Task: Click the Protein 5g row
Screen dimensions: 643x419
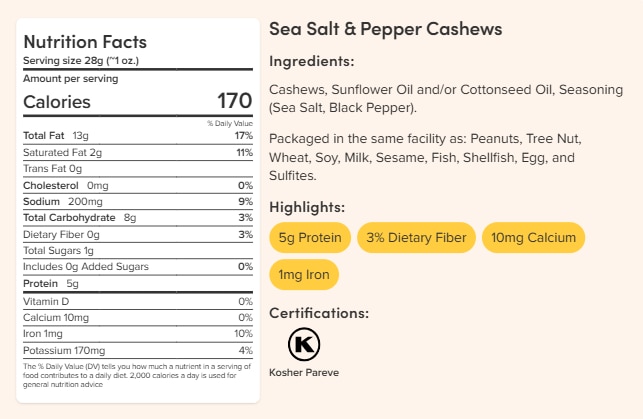Action: click(x=137, y=284)
